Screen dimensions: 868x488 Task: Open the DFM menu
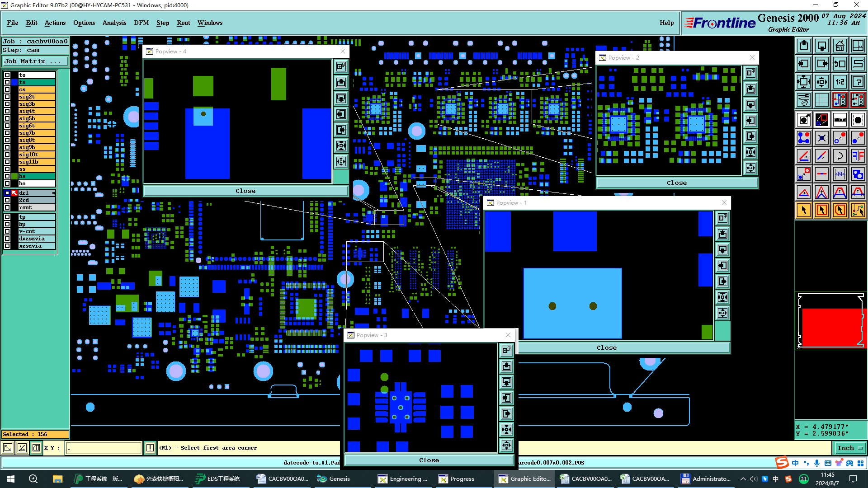142,23
